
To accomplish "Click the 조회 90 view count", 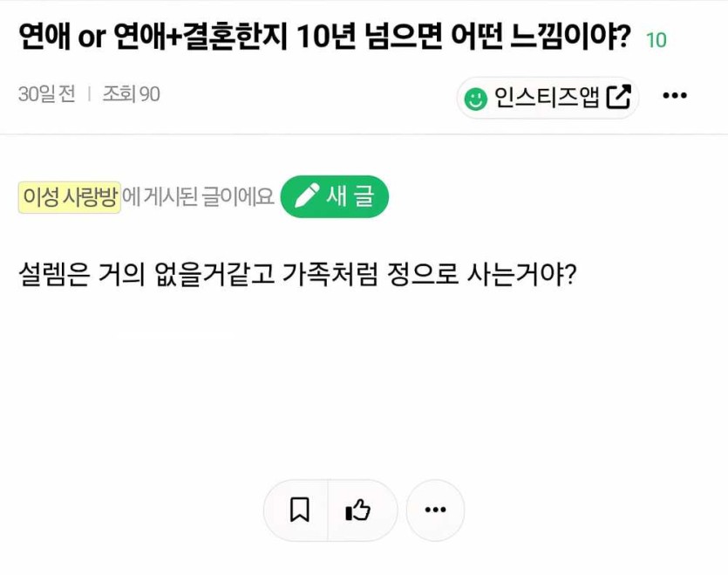I will coord(131,94).
